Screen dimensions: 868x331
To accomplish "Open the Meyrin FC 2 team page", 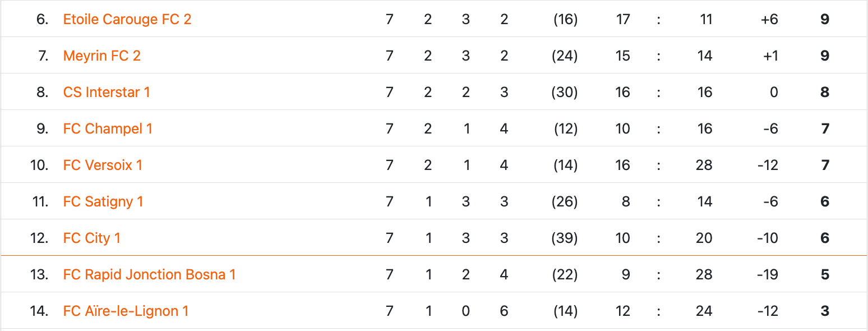I will (102, 56).
